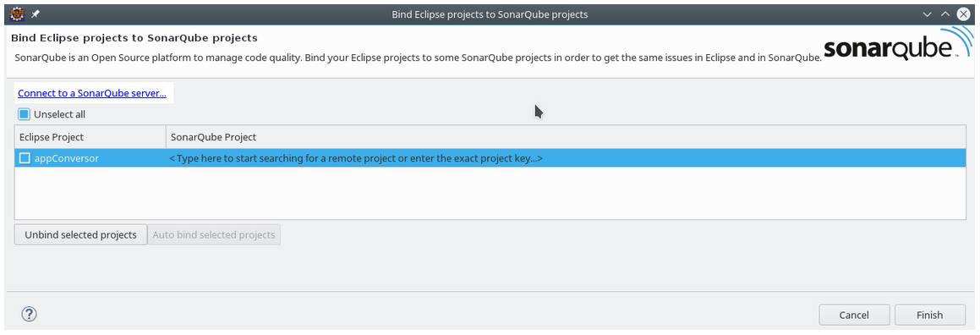Click empty area of the projects table

(x=490, y=193)
